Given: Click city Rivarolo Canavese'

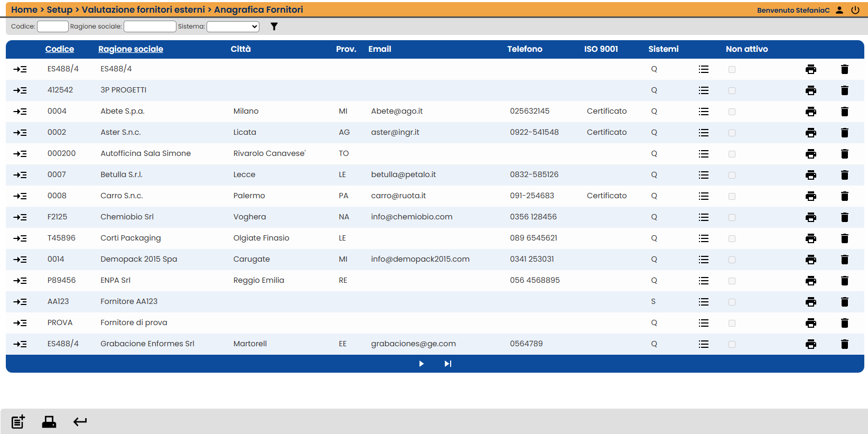Looking at the screenshot, I should (269, 153).
